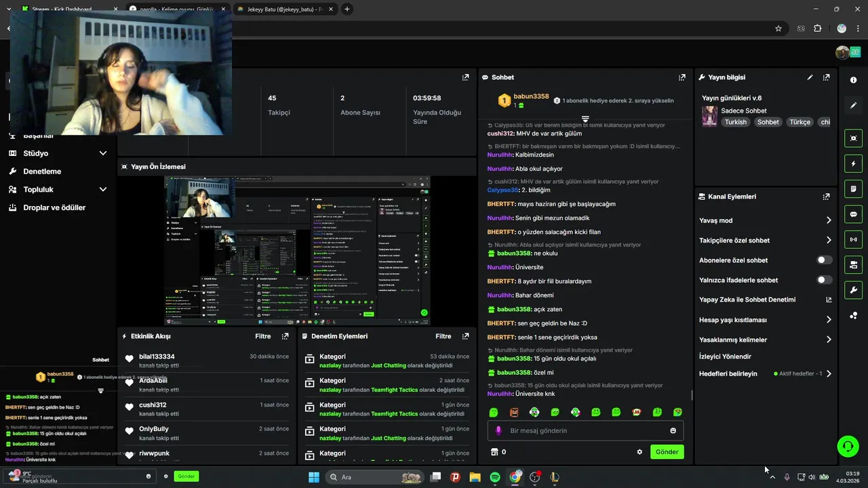Click the chat panel scrollbar
Viewport: 868px width, 488px height.
point(692,395)
